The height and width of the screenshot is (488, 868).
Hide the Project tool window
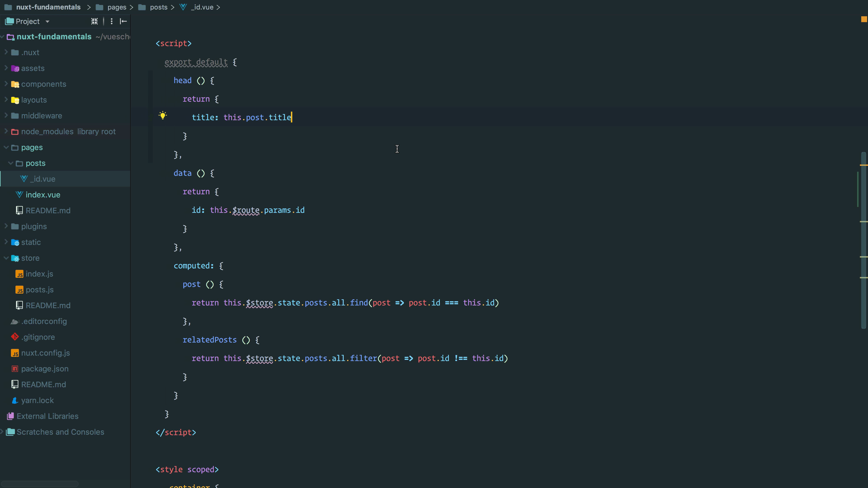(x=123, y=21)
